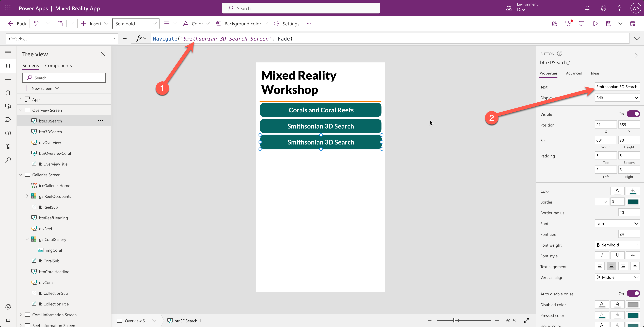This screenshot has width=644, height=327.
Task: Click the Pressed color fill swatch
Action: click(617, 315)
